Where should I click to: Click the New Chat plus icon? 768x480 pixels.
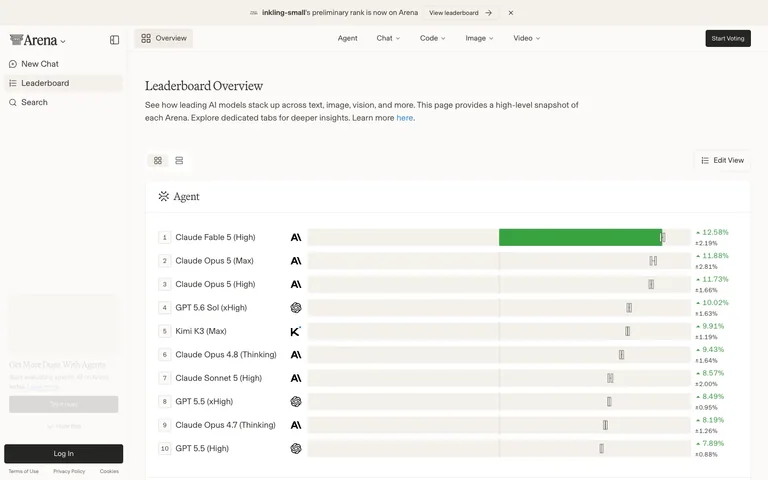[x=13, y=64]
